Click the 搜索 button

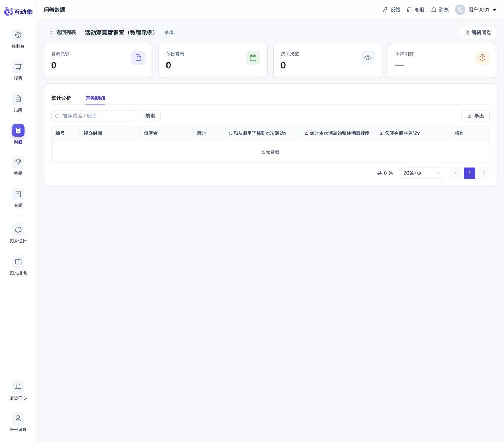click(150, 116)
